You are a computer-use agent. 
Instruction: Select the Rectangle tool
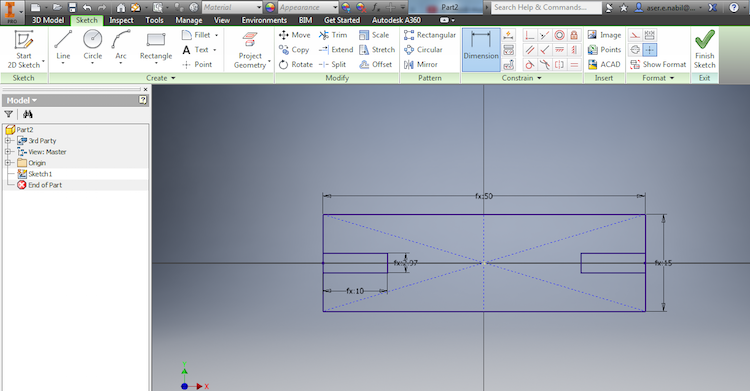pyautogui.click(x=156, y=46)
